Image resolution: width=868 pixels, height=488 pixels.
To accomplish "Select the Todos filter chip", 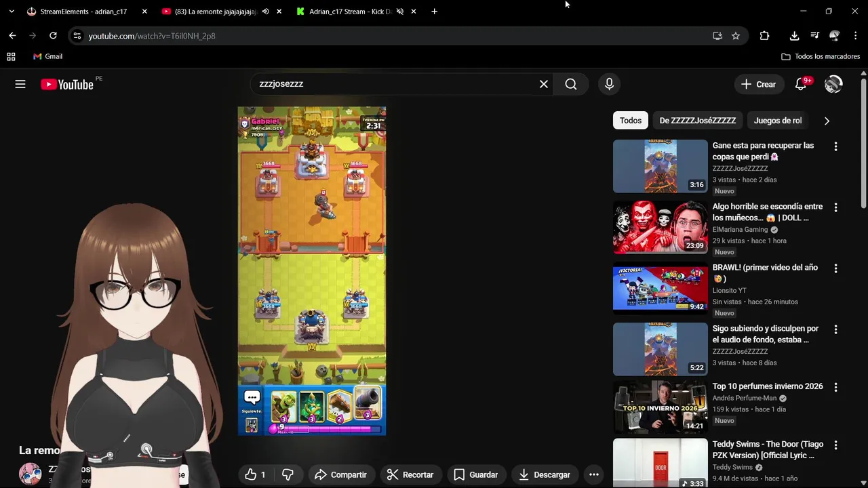I will [x=630, y=121].
